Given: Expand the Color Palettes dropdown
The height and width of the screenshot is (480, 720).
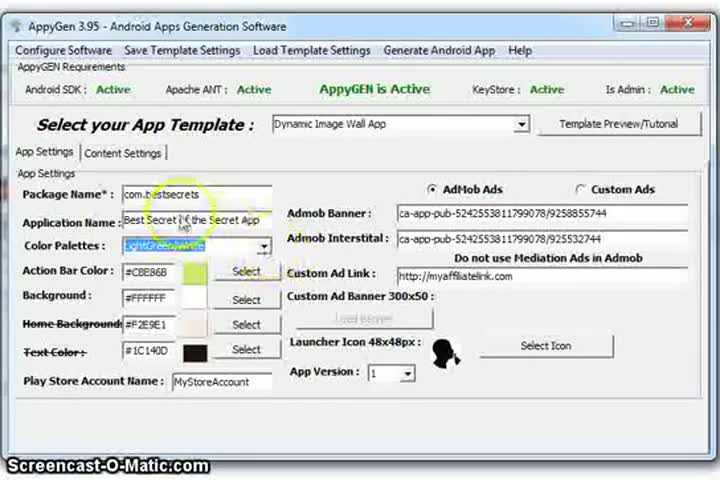Looking at the screenshot, I should pos(264,246).
